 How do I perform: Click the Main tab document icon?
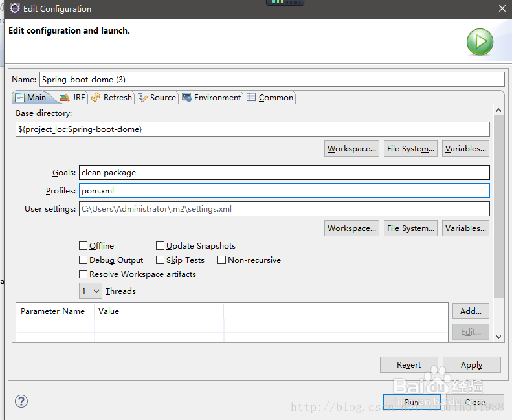(19, 97)
